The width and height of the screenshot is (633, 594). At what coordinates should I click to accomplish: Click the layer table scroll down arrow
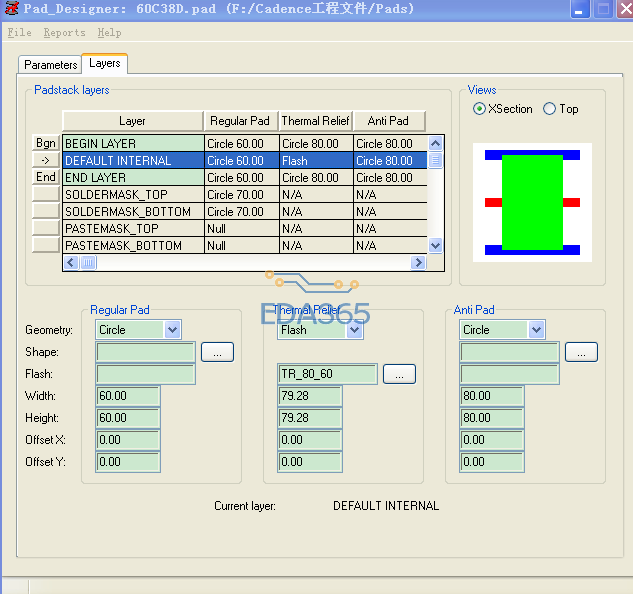click(435, 245)
